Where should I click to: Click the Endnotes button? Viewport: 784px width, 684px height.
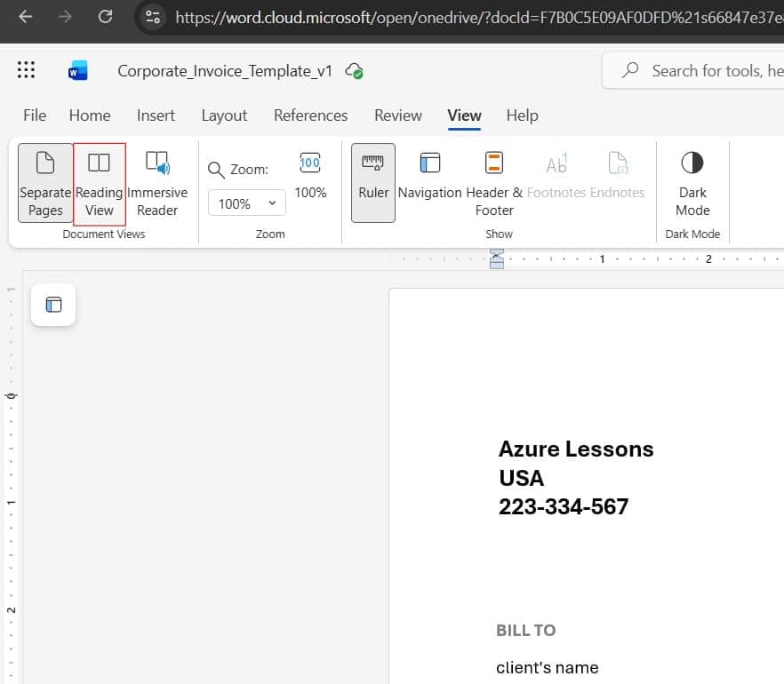tap(617, 175)
